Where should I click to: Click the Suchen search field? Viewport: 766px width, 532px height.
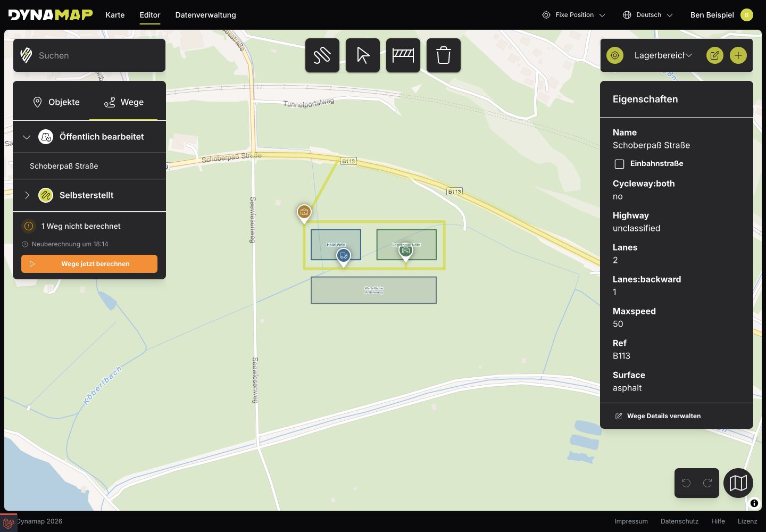(89, 55)
